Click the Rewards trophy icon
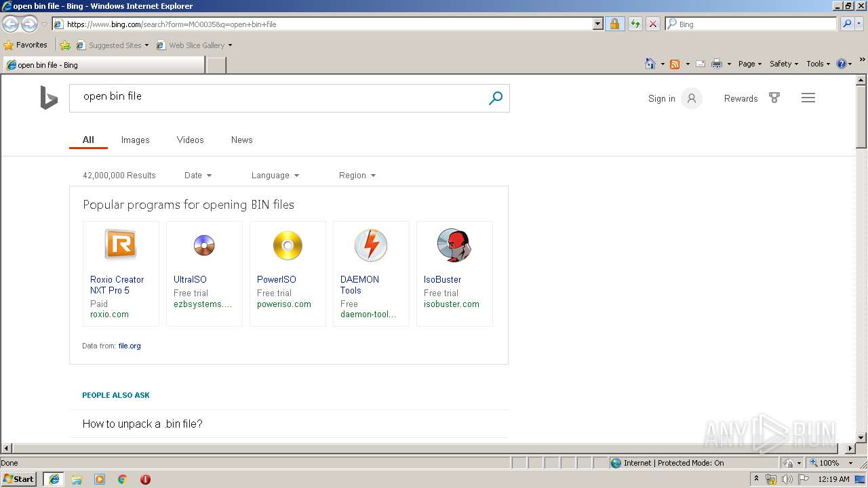Viewport: 868px width, 488px height. coord(774,98)
